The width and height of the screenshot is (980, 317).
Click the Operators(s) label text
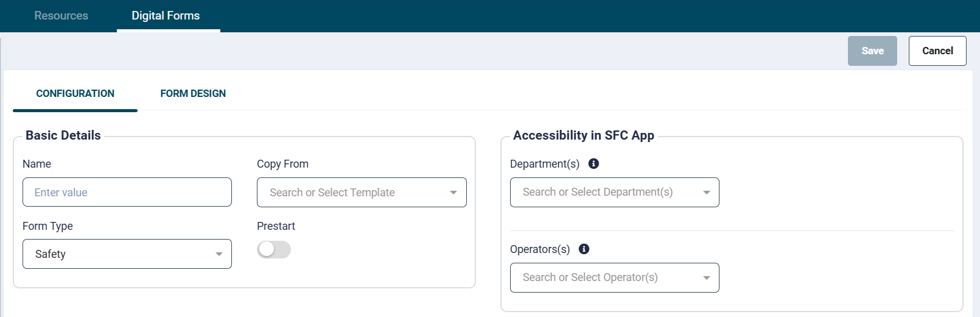pyautogui.click(x=540, y=249)
